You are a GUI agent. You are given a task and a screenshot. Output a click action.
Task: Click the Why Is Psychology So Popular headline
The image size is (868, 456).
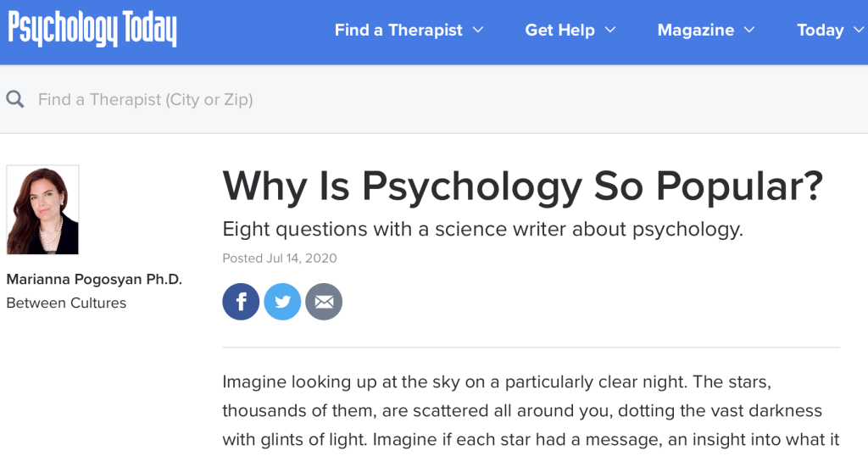click(x=522, y=186)
